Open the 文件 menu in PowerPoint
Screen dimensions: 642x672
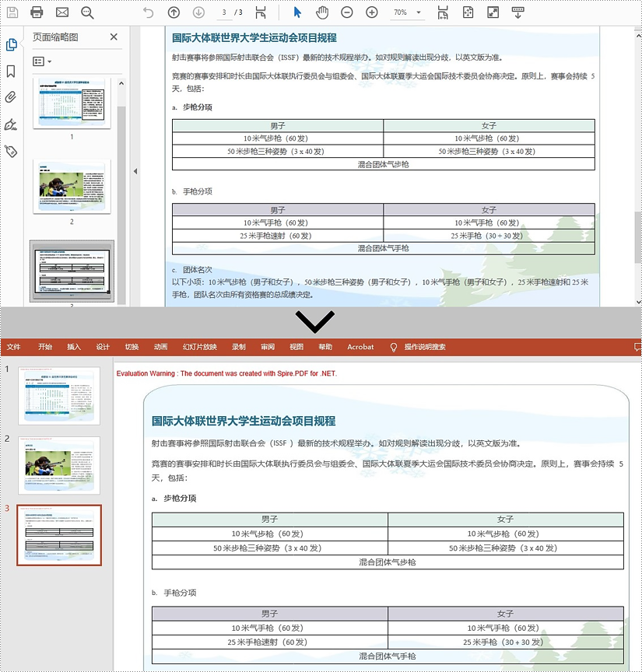[13, 347]
